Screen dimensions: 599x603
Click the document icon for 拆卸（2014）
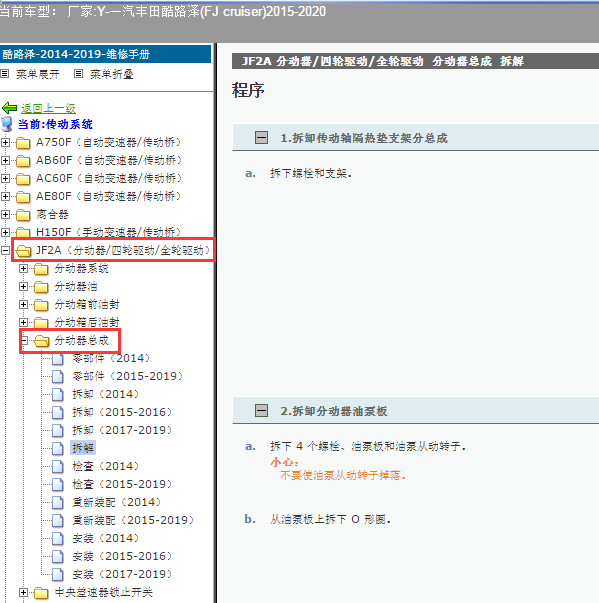(x=58, y=394)
